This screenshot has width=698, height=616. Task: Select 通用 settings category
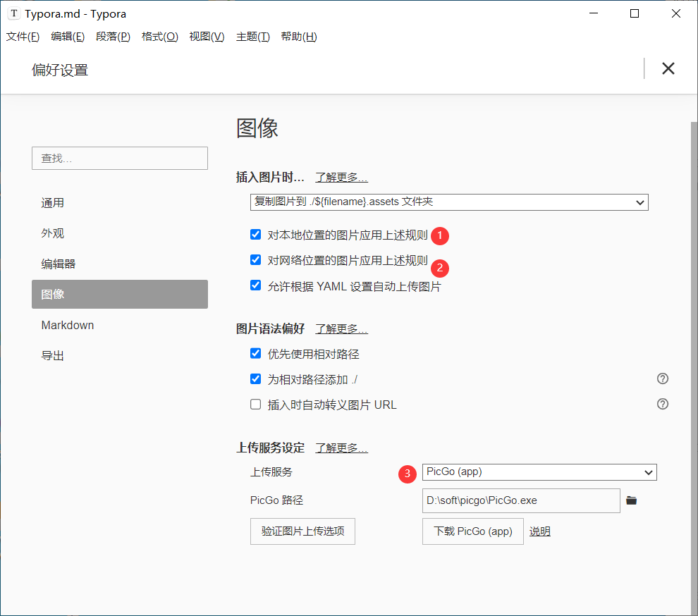pyautogui.click(x=120, y=203)
